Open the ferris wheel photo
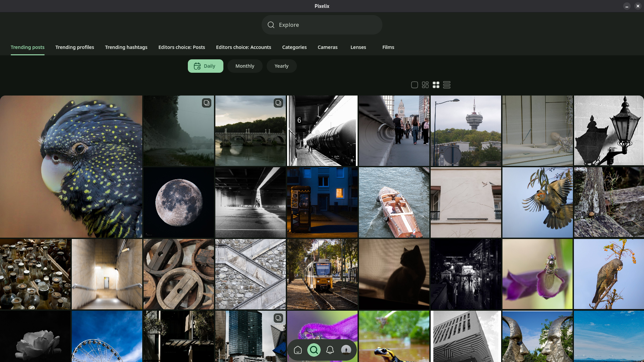This screenshot has height=362, width=644. click(107, 336)
